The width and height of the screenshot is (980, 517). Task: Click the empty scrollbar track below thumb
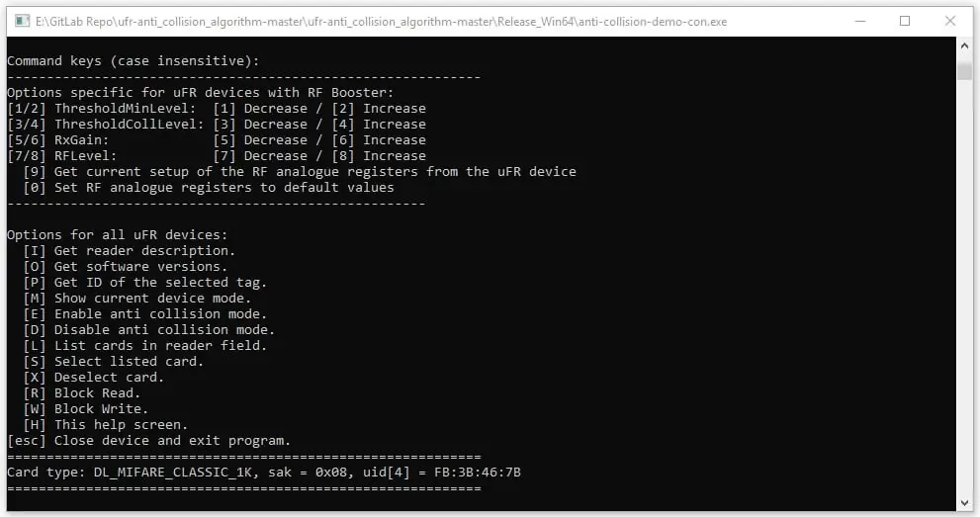[x=964, y=288]
